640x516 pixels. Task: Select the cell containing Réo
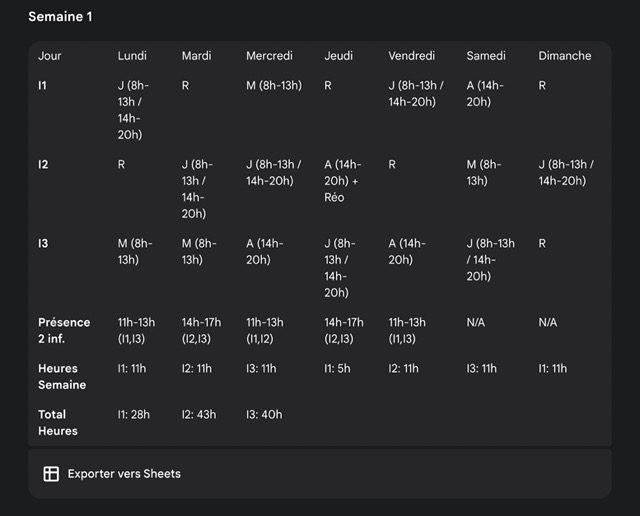coord(343,181)
